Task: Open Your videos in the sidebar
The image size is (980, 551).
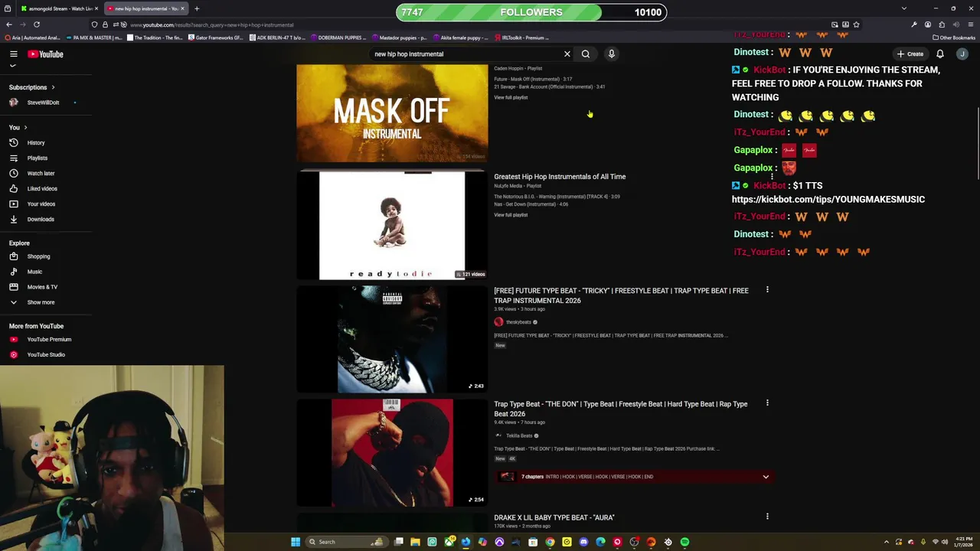Action: 41,204
